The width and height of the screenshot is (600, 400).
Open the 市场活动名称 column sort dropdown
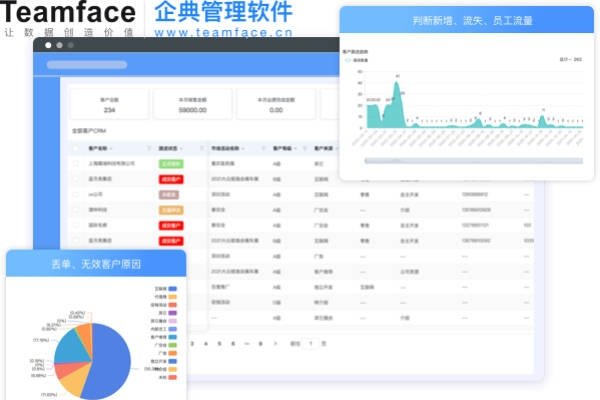tap(243, 149)
